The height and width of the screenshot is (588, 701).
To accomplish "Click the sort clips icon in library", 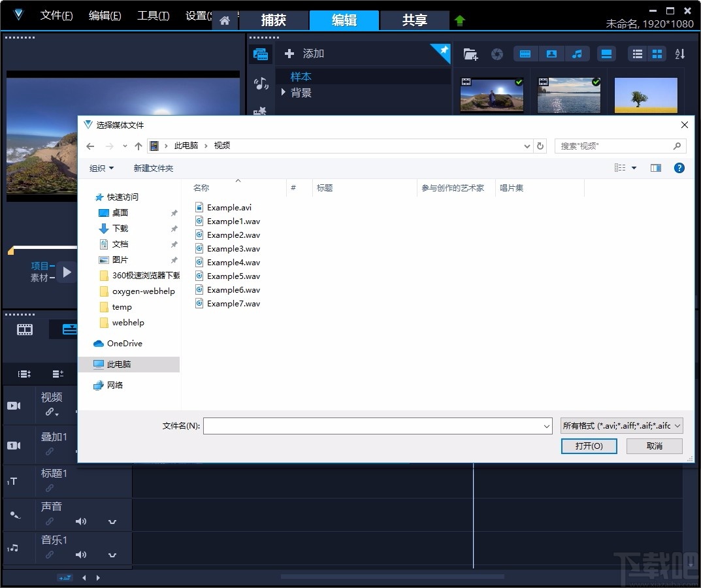I will [x=679, y=54].
